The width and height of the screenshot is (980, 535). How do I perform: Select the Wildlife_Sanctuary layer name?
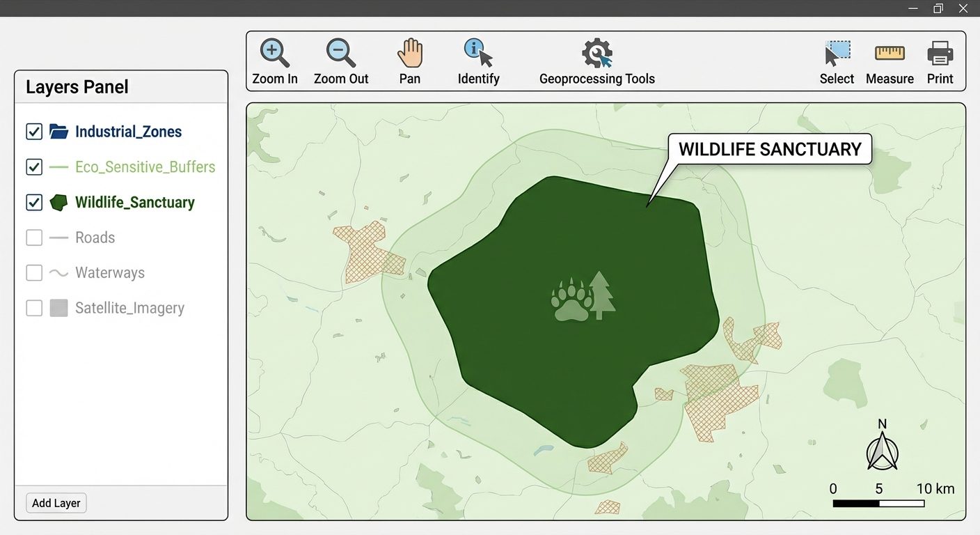[134, 202]
